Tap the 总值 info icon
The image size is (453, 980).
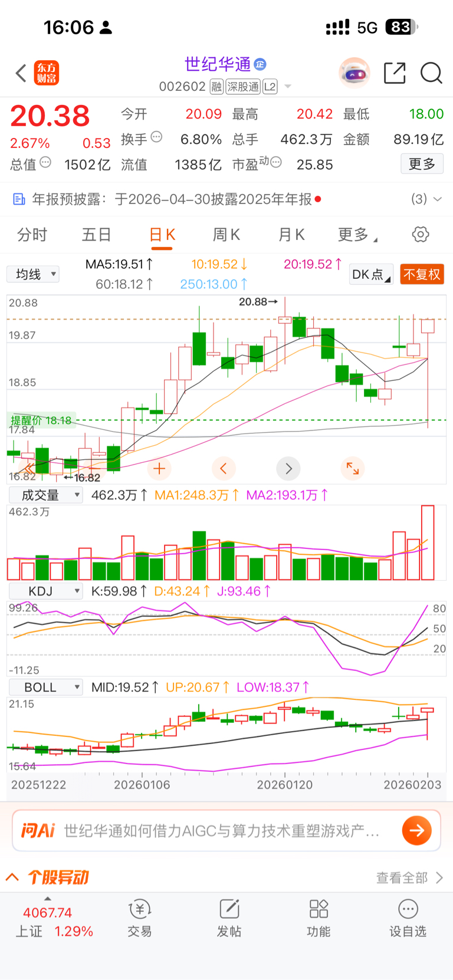(x=45, y=163)
